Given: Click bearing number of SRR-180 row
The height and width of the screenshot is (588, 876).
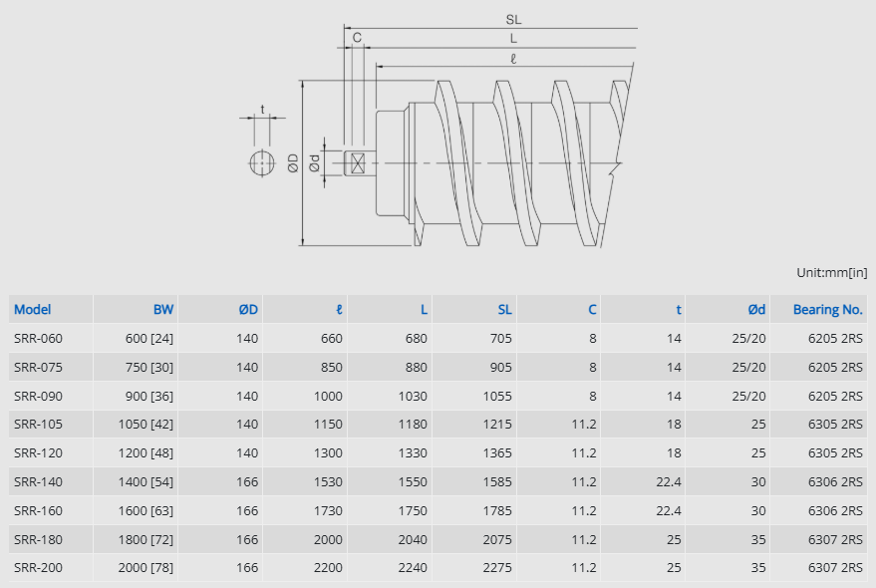Looking at the screenshot, I should [835, 539].
